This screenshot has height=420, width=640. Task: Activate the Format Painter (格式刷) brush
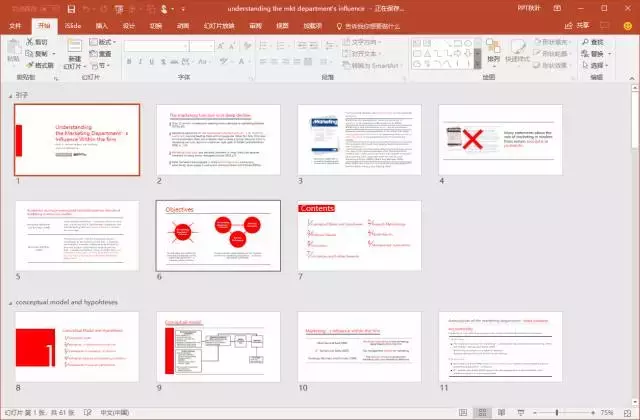click(40, 65)
